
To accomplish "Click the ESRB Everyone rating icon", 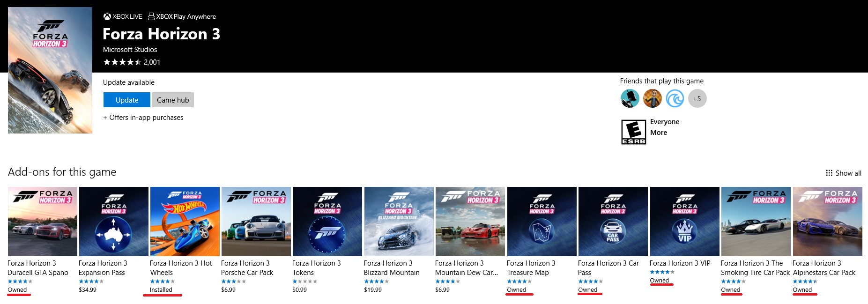I will coord(633,132).
